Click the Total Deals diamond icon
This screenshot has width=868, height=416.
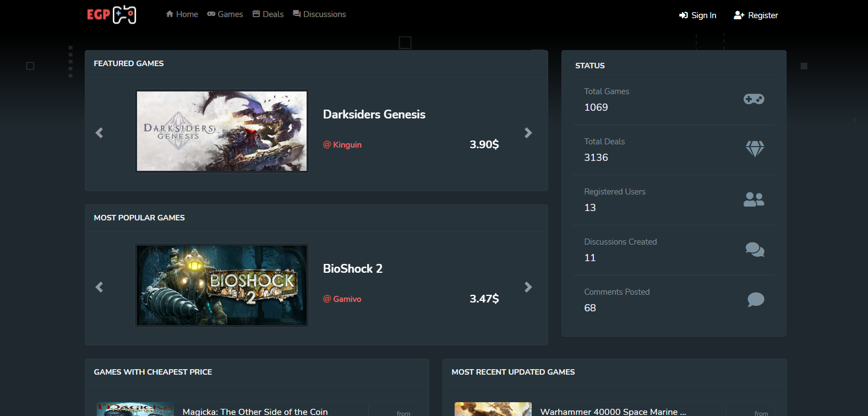[x=755, y=149]
